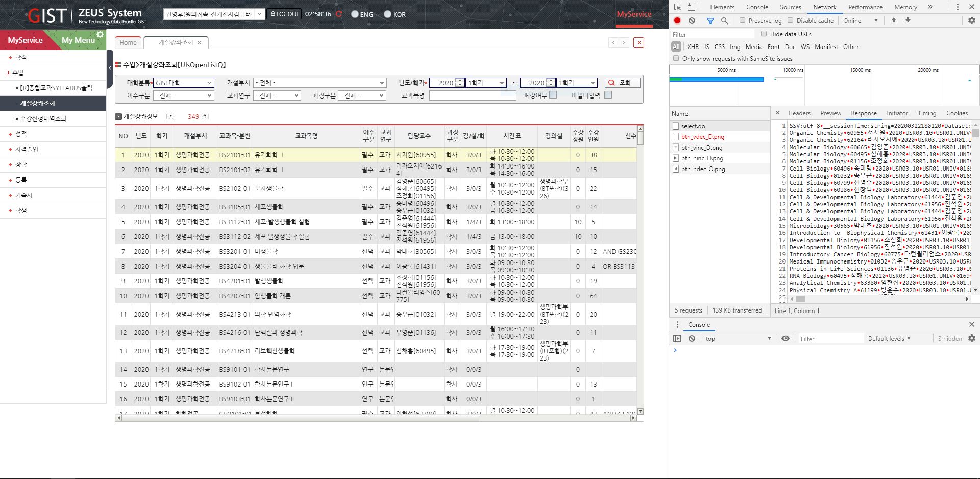Select the XHR filter type

click(693, 46)
